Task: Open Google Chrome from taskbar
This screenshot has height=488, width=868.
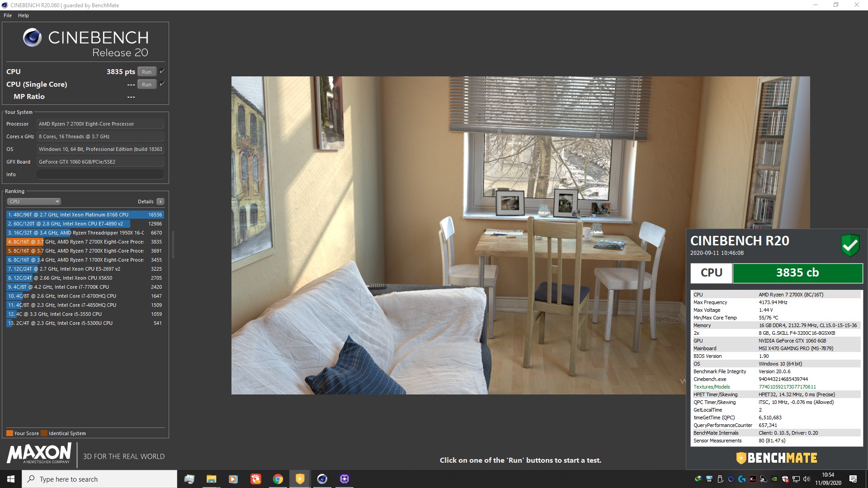Action: (278, 479)
